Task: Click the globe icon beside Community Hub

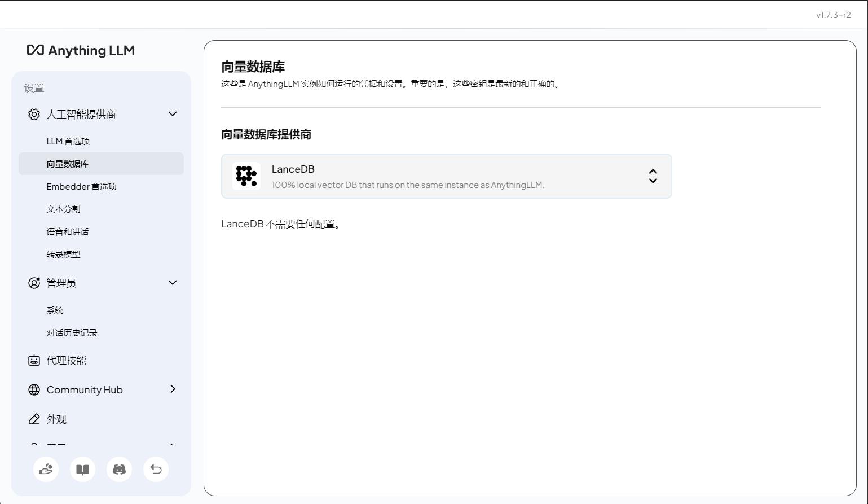Action: (x=34, y=390)
